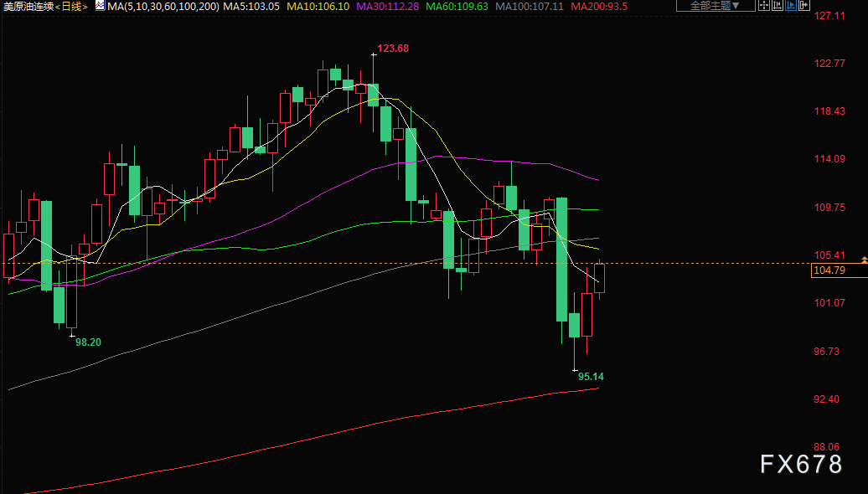Click the 101.07 axis price label
Screen dimensions: 868x494
coord(829,302)
